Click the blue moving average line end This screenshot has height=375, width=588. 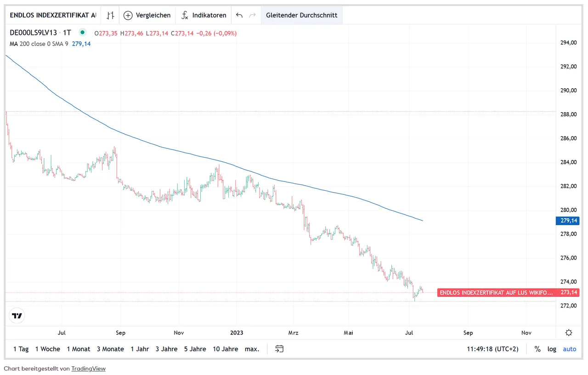click(x=422, y=221)
